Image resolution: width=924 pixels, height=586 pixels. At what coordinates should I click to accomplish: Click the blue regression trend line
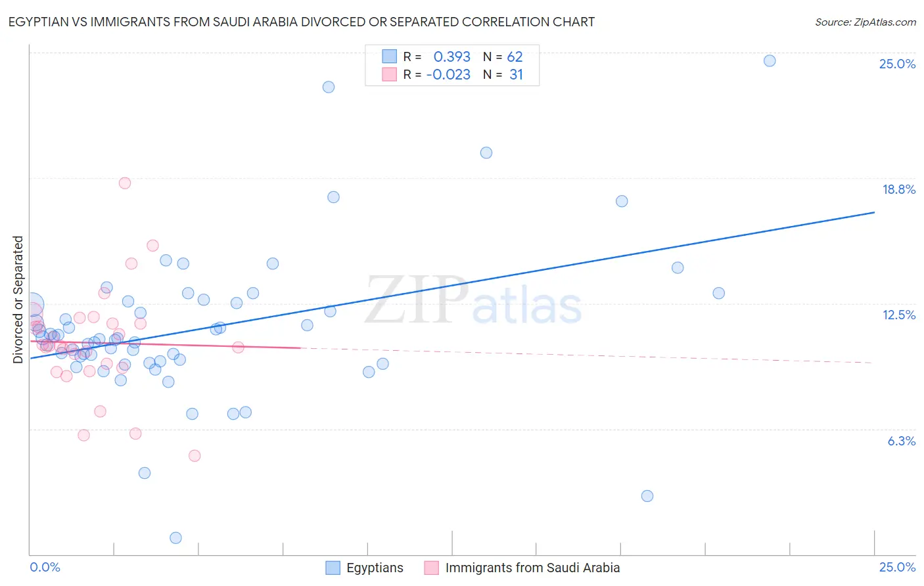452,285
